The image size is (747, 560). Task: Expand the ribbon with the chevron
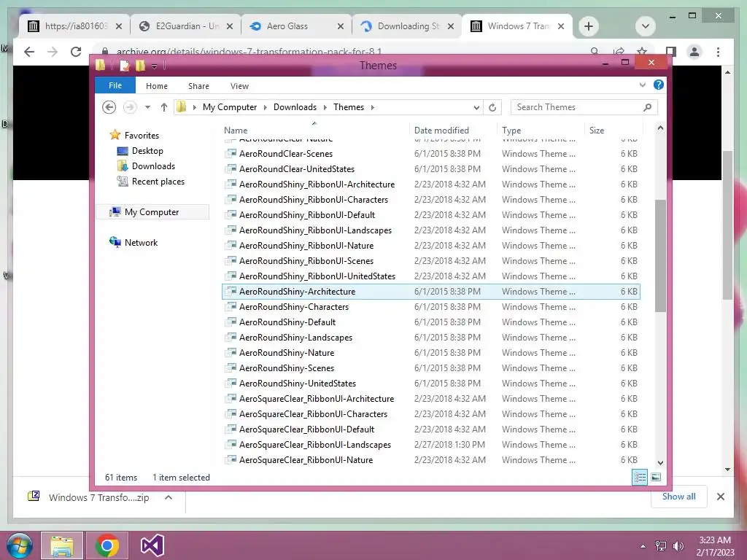pos(642,85)
